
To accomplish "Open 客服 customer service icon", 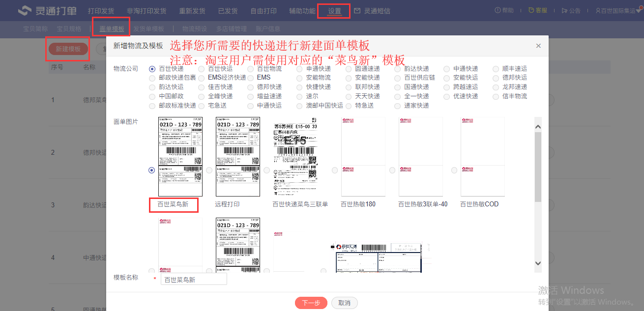I will pyautogui.click(x=531, y=11).
